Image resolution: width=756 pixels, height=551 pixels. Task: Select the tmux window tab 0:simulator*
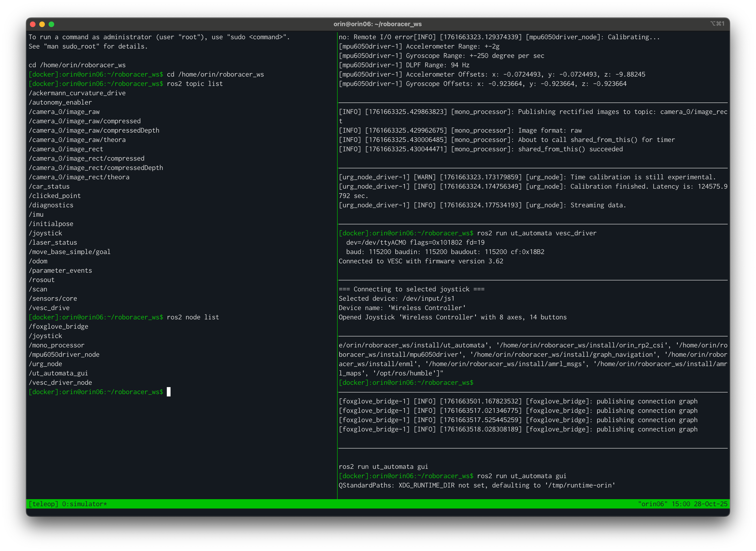click(x=84, y=504)
